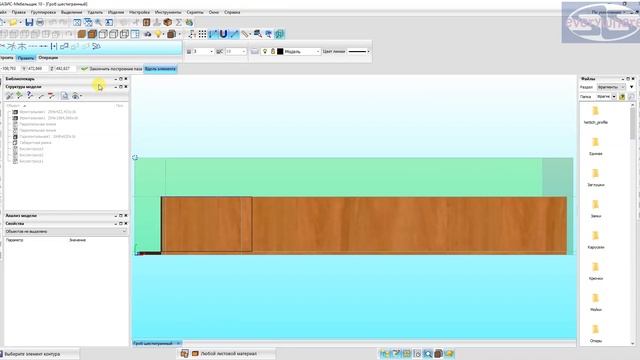Open the Правка menu
Screen dimensions: 640x360
[x=18, y=12]
